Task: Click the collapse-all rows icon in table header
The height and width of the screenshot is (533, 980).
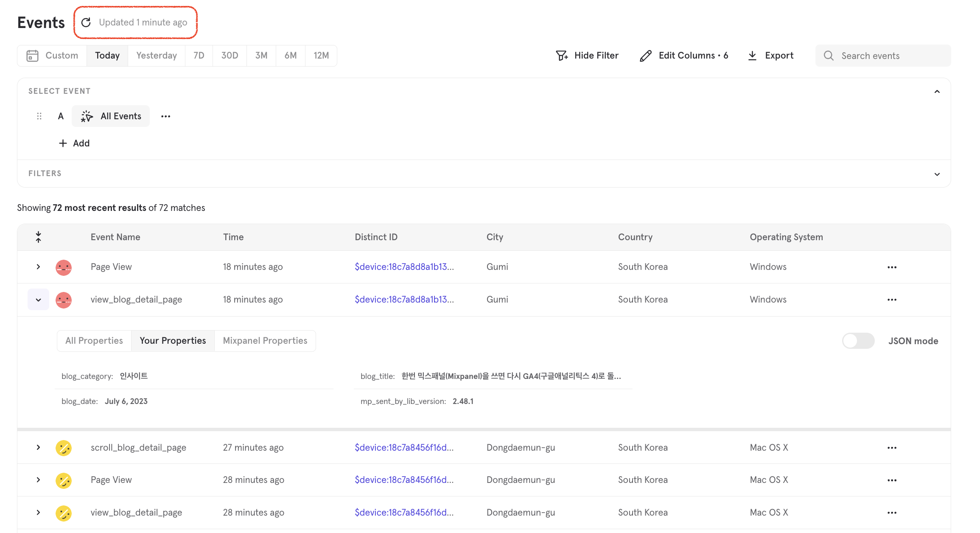Action: 38,237
